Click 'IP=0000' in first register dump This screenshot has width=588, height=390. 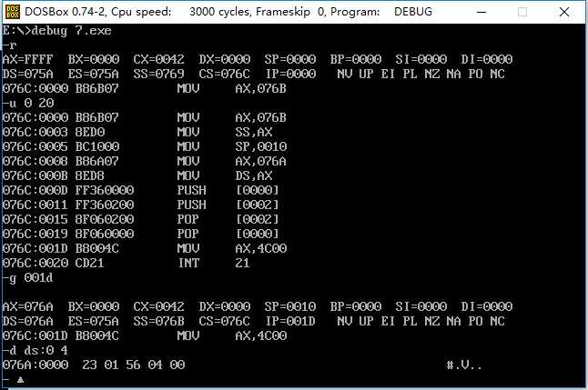click(x=290, y=74)
